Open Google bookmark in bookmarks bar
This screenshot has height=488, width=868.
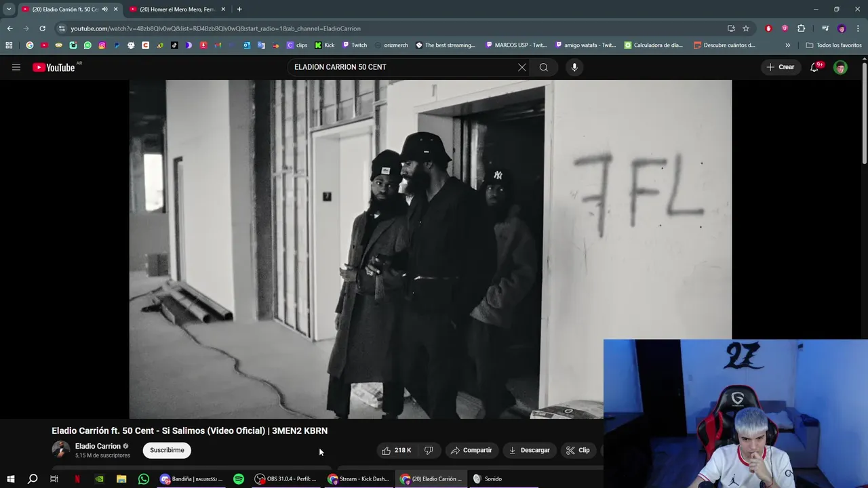pos(29,45)
